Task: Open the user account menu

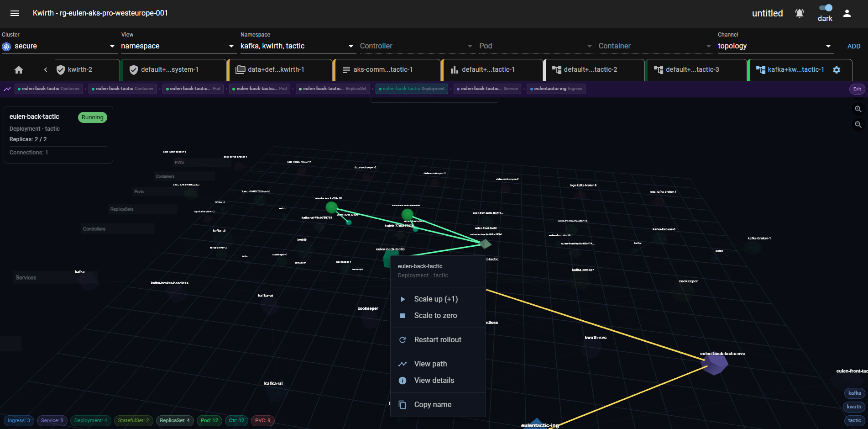Action: click(x=847, y=13)
